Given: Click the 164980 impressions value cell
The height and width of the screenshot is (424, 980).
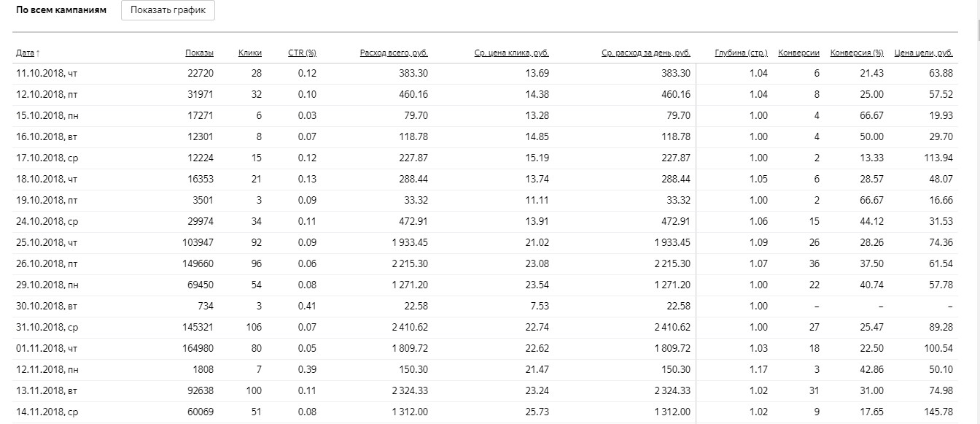Looking at the screenshot, I should coord(198,348).
